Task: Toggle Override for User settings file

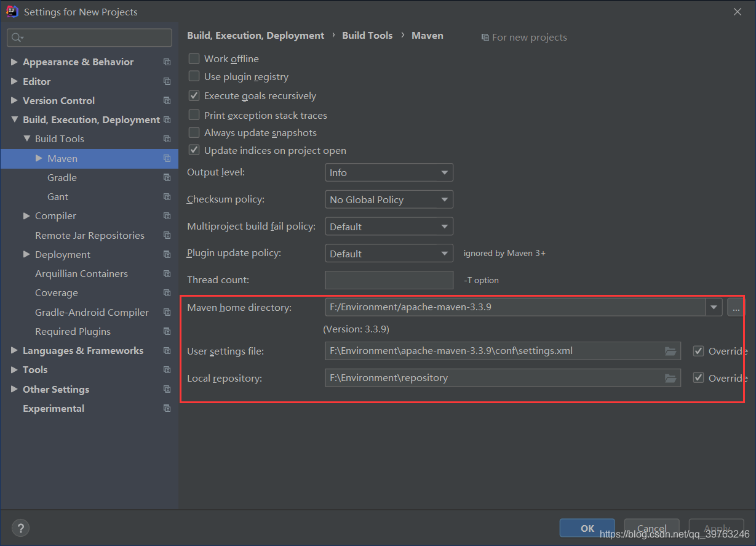Action: tap(698, 351)
